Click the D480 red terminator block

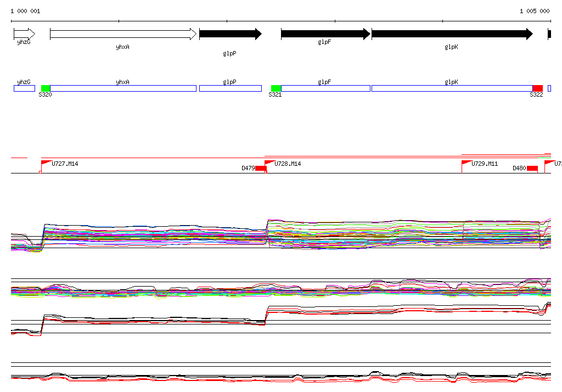pyautogui.click(x=532, y=168)
